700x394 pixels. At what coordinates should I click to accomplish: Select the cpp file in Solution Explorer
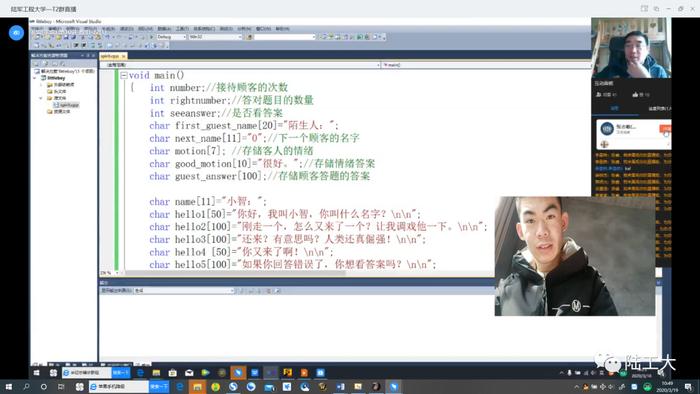point(67,105)
